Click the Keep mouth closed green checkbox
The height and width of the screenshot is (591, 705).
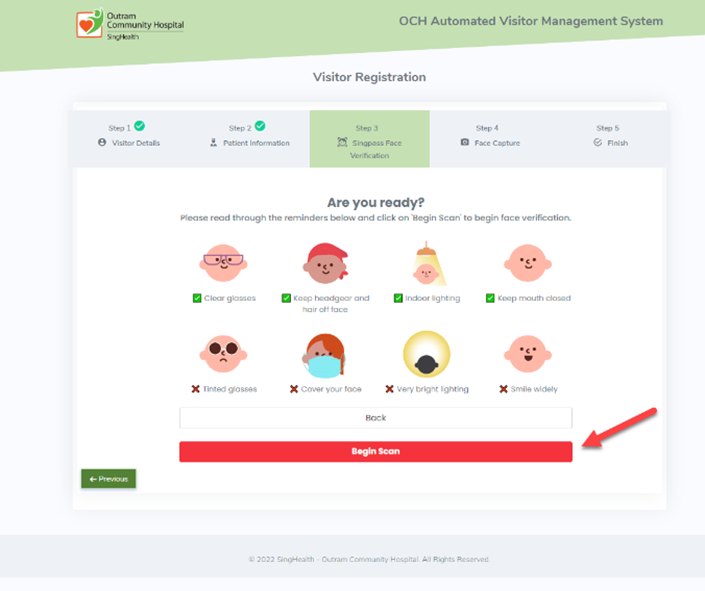click(x=490, y=298)
